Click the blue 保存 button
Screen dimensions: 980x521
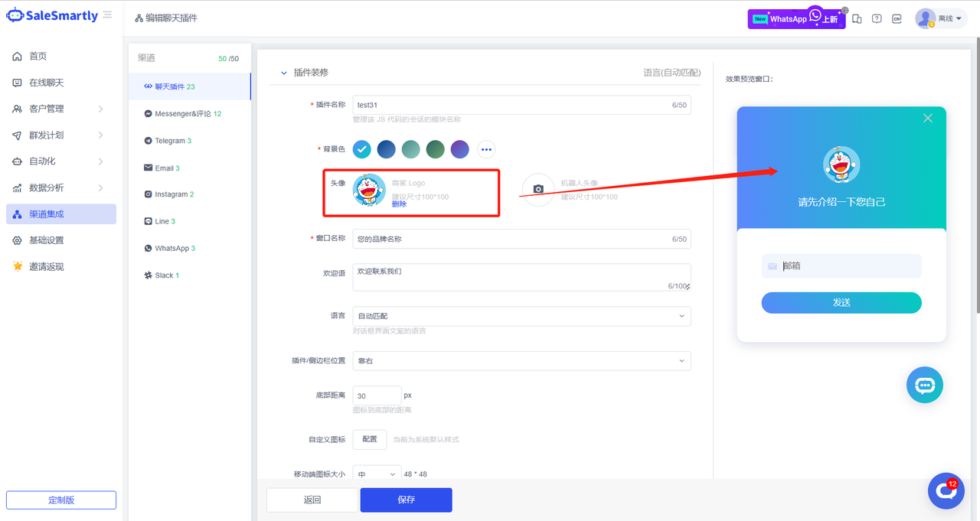[406, 500]
